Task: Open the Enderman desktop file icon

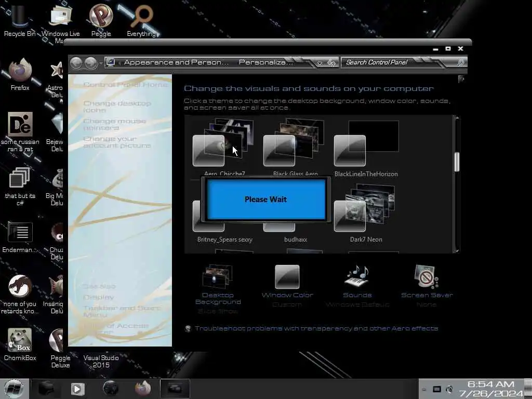Action: [x=20, y=237]
